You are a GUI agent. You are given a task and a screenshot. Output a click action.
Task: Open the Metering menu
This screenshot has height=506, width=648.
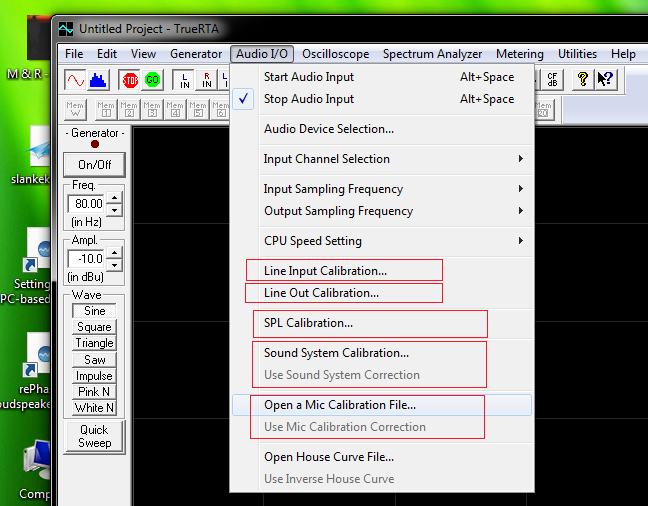point(520,54)
